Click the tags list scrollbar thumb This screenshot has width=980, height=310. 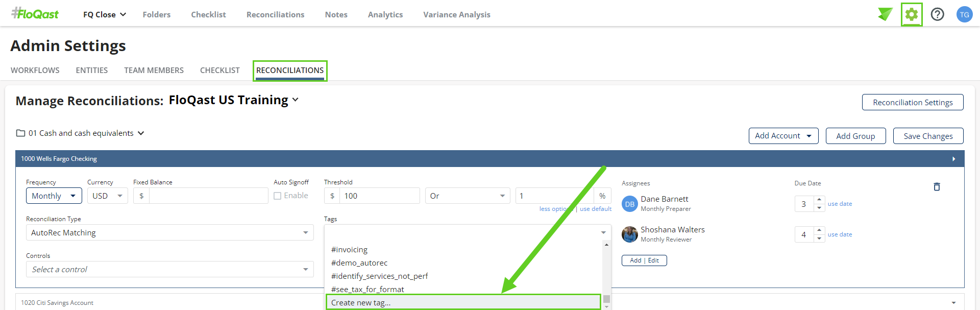(x=606, y=299)
